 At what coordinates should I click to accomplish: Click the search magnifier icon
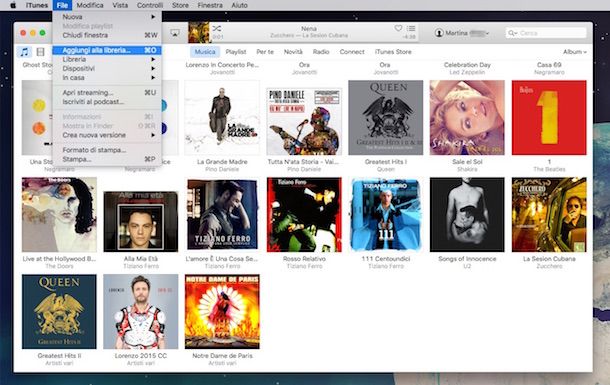512,33
